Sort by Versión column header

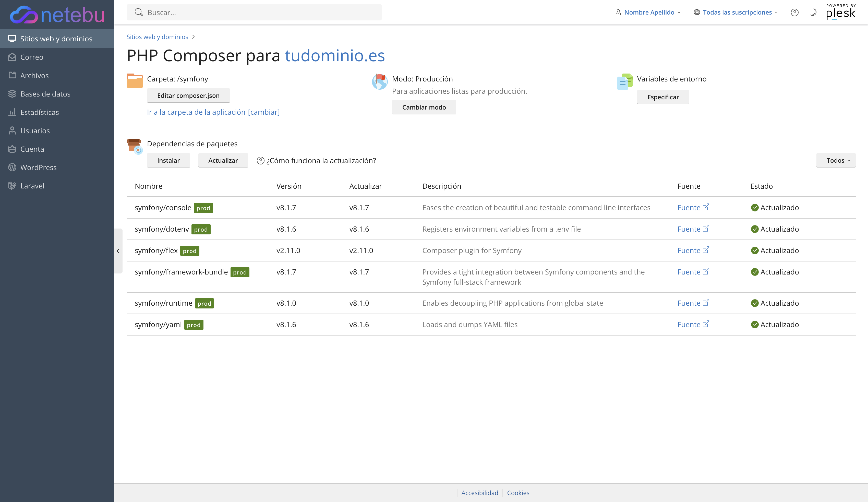pos(289,186)
